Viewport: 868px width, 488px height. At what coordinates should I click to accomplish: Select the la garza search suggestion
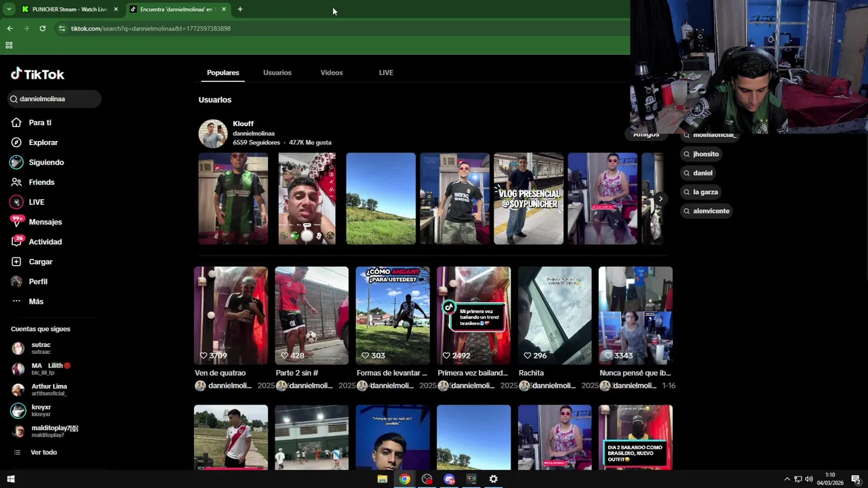coord(701,192)
